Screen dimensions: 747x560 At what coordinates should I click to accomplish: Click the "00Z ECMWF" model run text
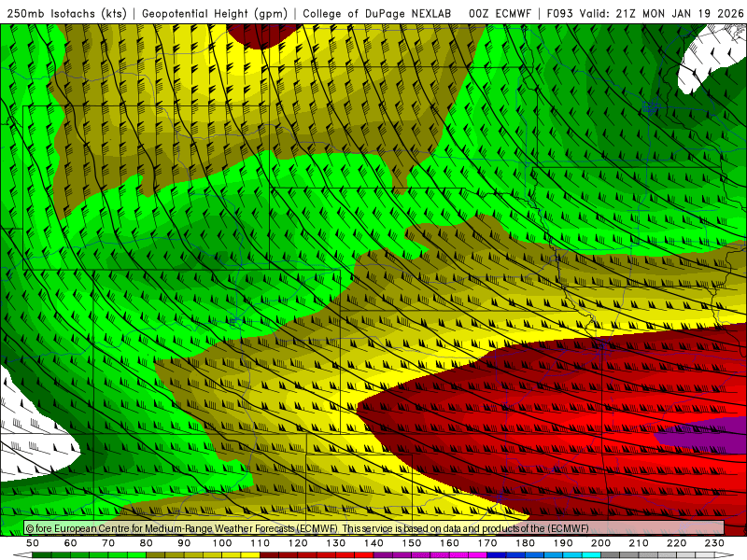pos(500,13)
